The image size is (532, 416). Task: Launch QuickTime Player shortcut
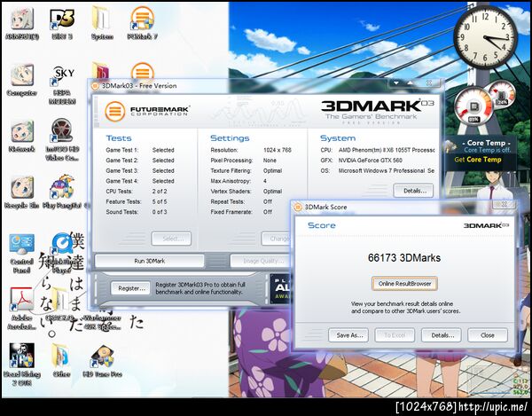point(62,254)
